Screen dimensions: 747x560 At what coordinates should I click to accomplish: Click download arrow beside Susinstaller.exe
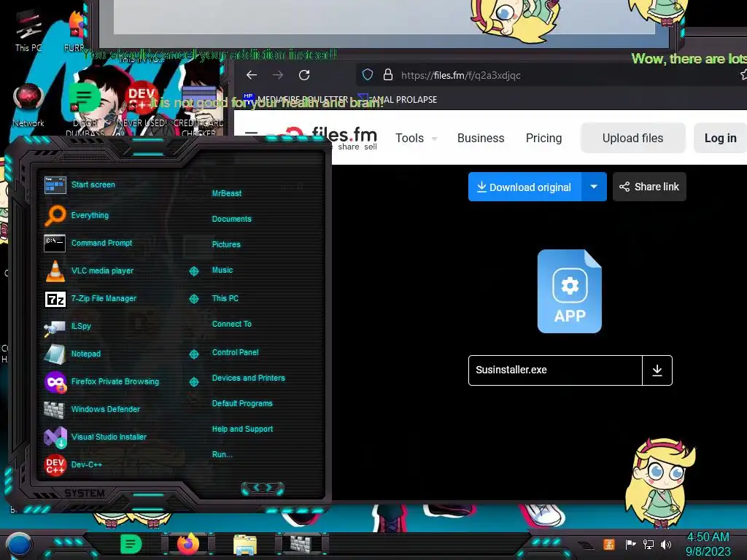657,370
